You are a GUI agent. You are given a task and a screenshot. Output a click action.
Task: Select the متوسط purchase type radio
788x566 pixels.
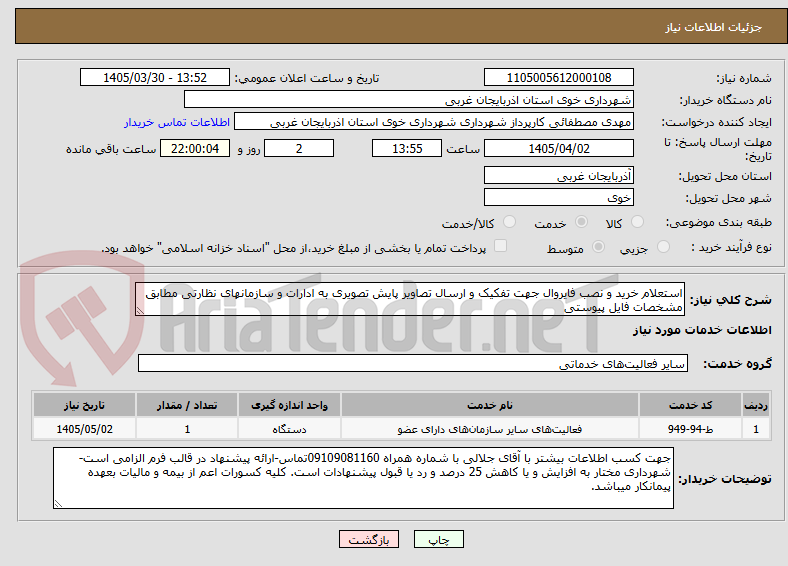coord(598,246)
